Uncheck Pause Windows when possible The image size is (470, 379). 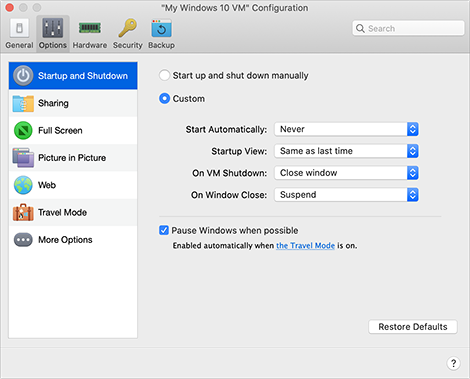click(164, 230)
